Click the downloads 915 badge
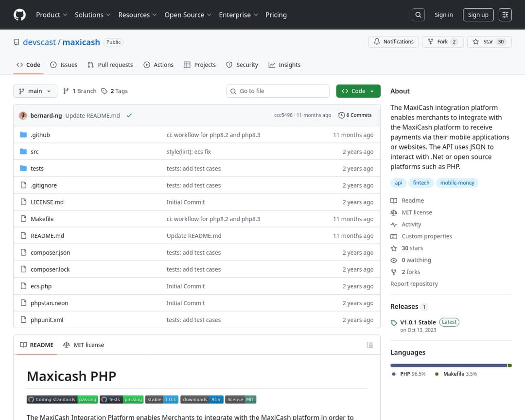The width and height of the screenshot is (525, 420). pos(202,399)
